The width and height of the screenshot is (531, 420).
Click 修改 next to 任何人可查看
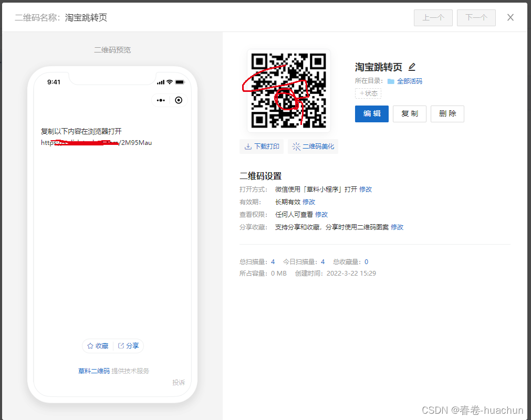tap(321, 215)
